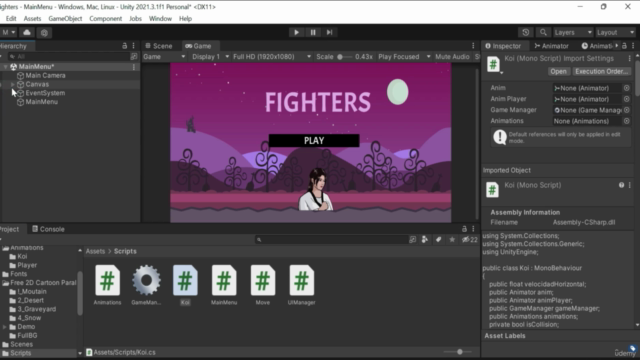Open the Component menu

[x=105, y=18]
